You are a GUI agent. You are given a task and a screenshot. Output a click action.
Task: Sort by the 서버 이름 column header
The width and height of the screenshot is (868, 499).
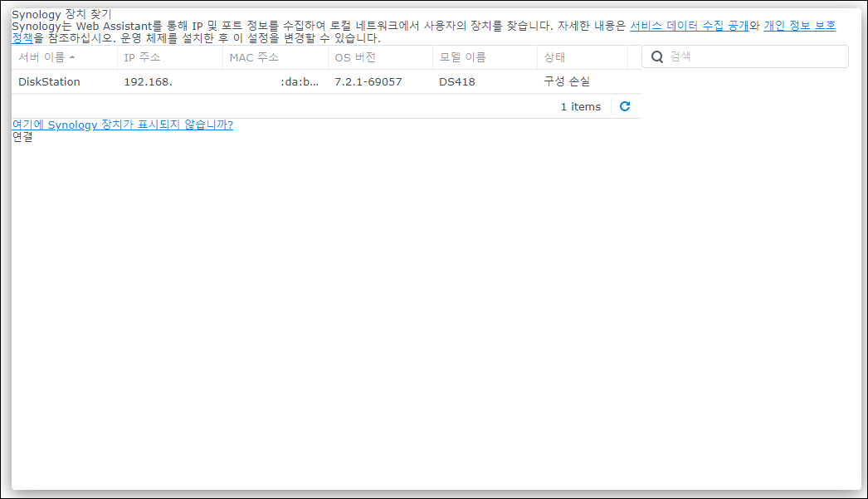click(64, 57)
